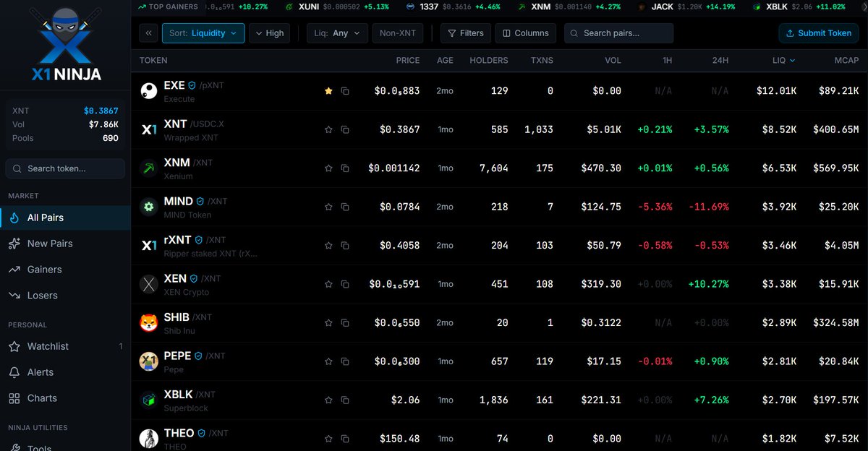Open the High order dropdown
Image resolution: width=868 pixels, height=451 pixels.
(269, 33)
